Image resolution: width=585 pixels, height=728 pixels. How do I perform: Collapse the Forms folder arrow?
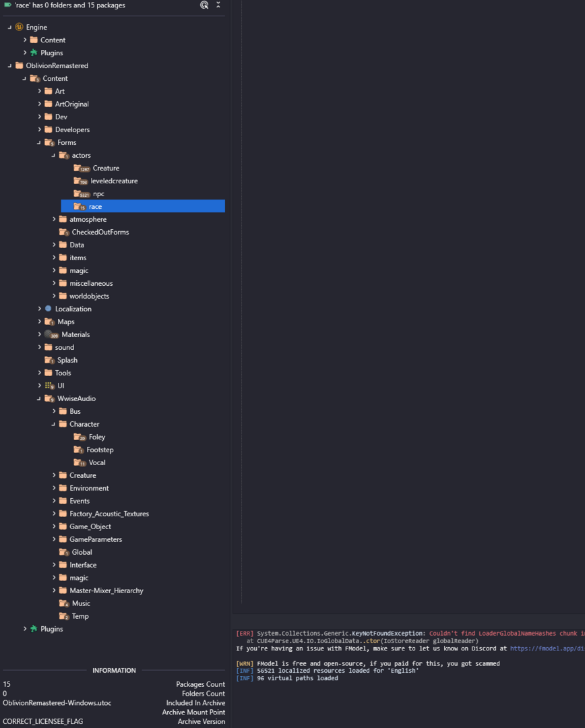point(39,142)
